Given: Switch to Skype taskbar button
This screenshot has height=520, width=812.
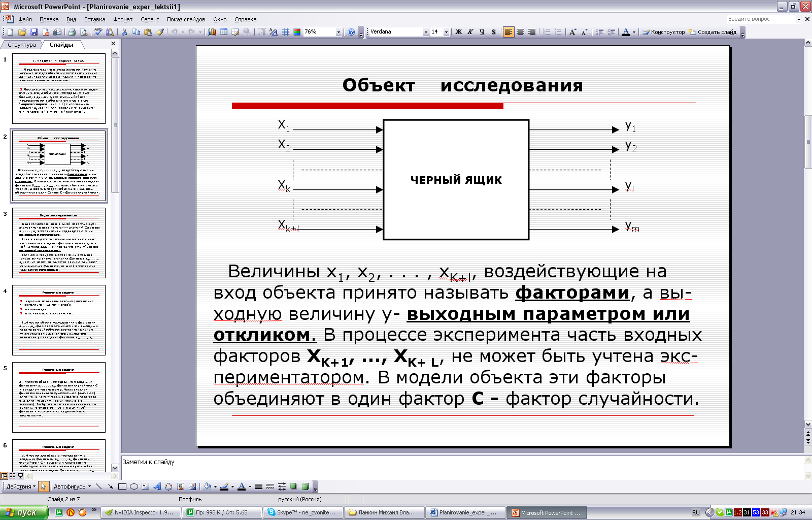Looking at the screenshot, I should [302, 512].
